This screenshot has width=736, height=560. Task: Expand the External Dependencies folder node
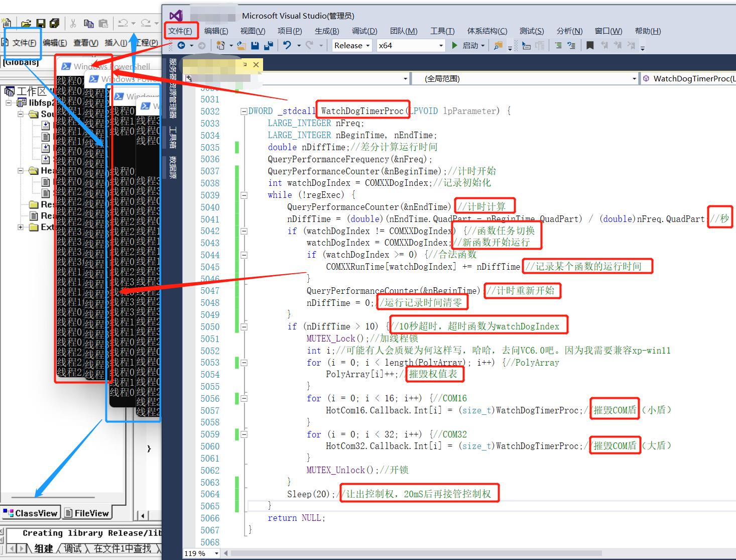tap(21, 227)
